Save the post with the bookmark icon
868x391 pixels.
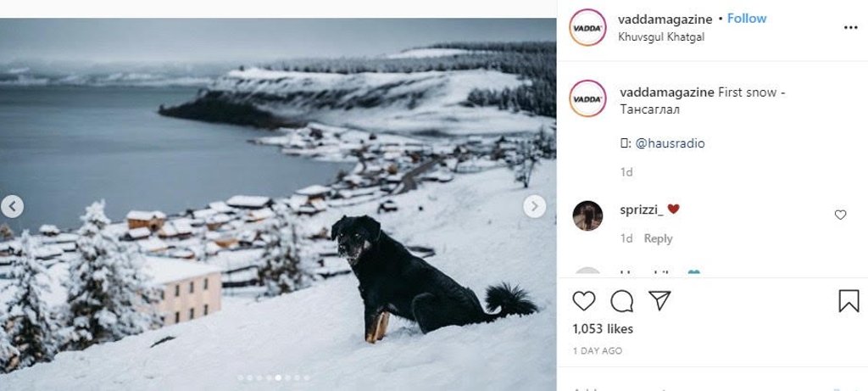pos(849,300)
